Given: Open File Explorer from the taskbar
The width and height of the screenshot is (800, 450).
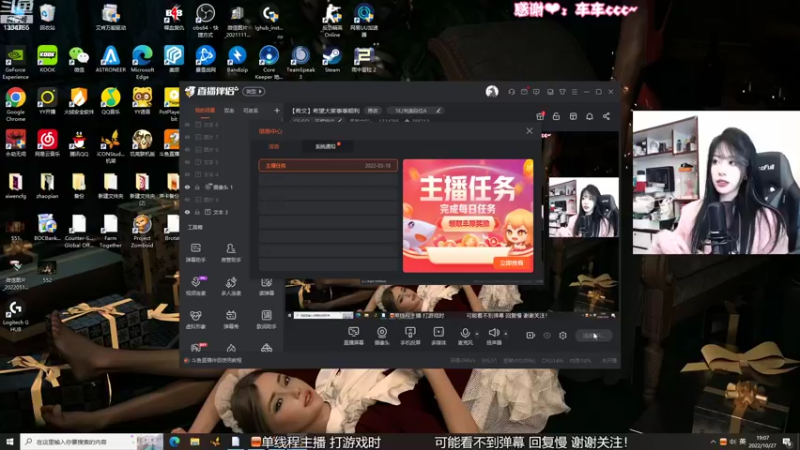Looking at the screenshot, I should (194, 442).
